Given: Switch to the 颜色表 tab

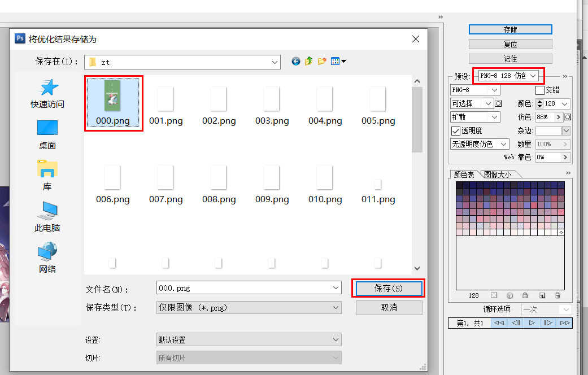Looking at the screenshot, I should (464, 175).
